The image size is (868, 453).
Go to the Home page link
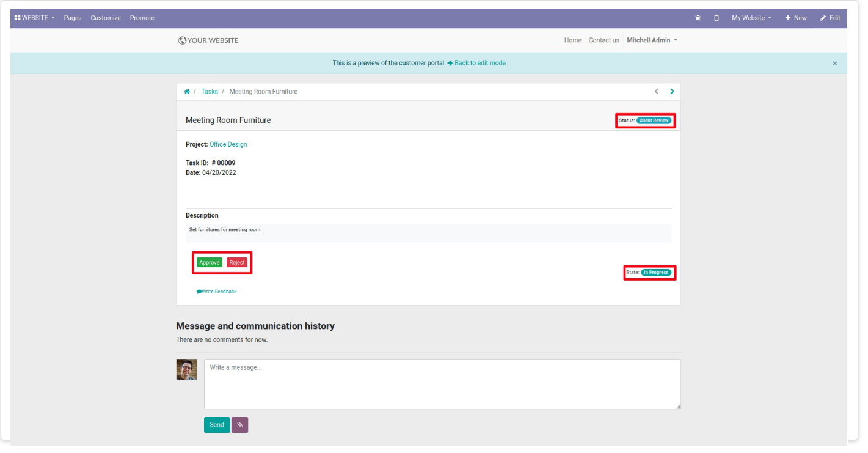[573, 40]
